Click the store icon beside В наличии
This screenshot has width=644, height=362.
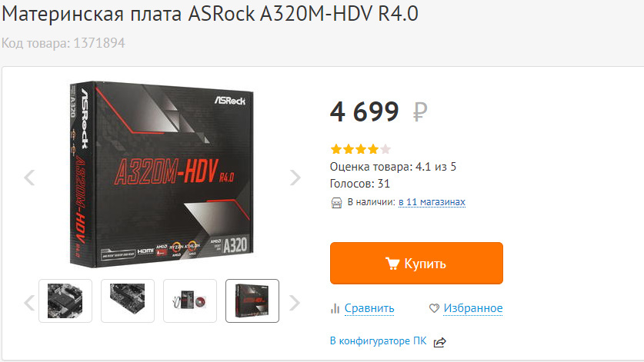point(336,203)
